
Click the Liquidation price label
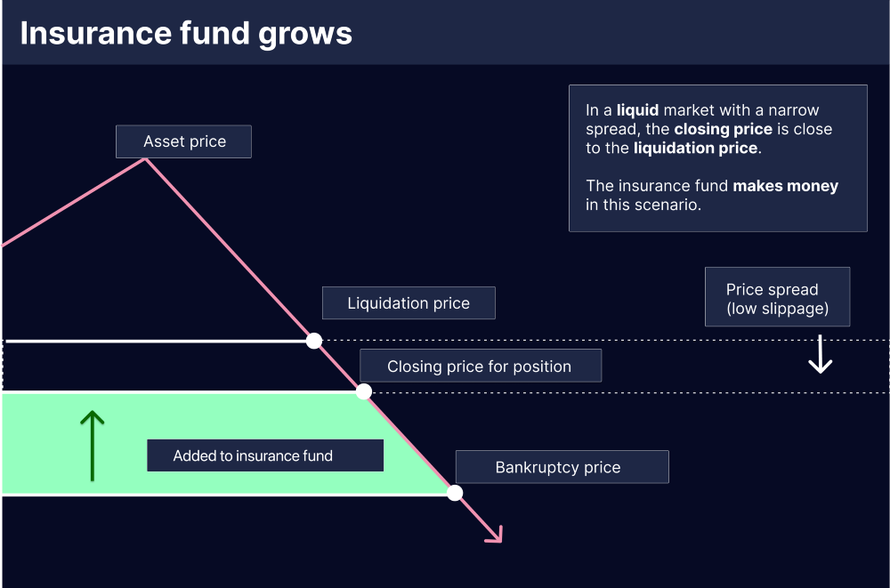pos(409,303)
